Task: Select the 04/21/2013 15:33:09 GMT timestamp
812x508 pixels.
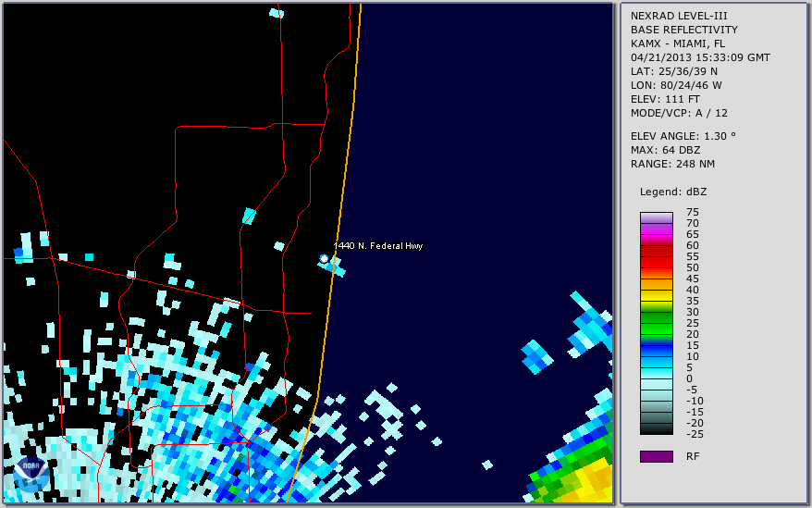Action: 700,57
